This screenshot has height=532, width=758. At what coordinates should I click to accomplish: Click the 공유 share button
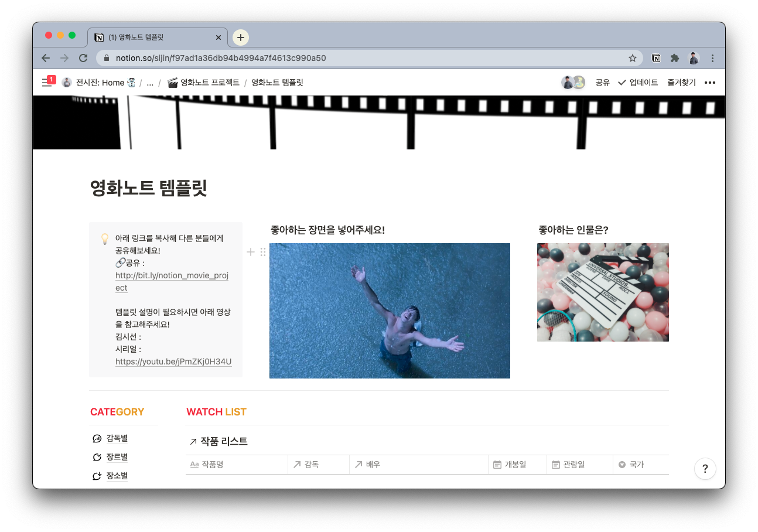coord(602,83)
